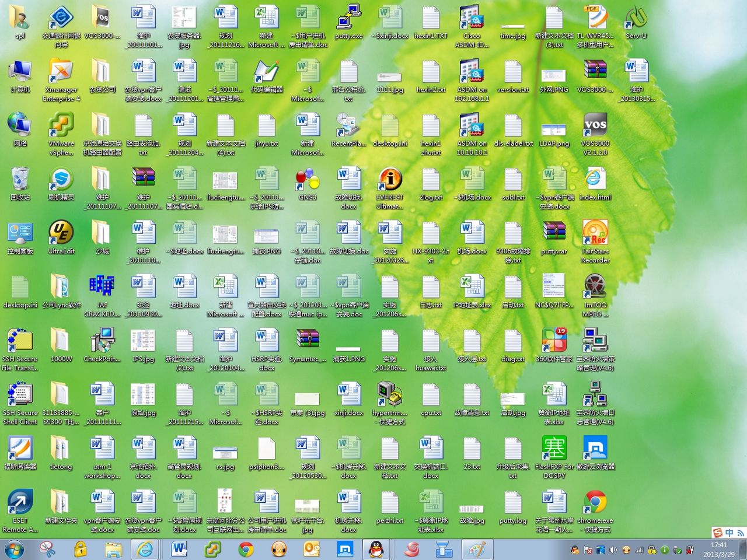Click the taskbar clock showing 17:41

[719, 549]
